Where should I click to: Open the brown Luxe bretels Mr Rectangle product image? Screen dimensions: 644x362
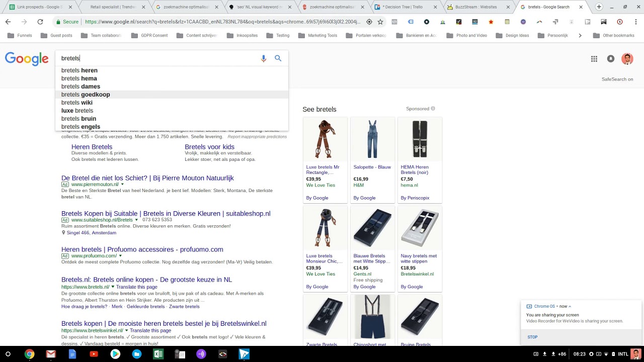[x=325, y=140]
